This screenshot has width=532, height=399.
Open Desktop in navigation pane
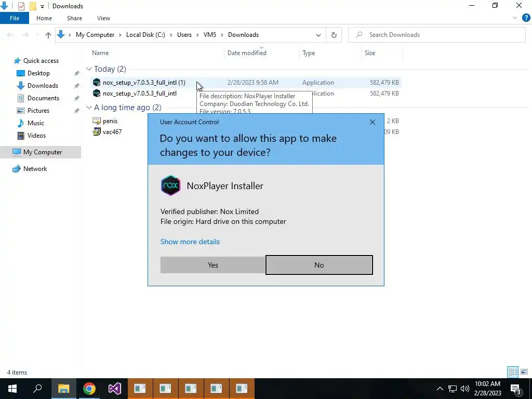pos(38,73)
